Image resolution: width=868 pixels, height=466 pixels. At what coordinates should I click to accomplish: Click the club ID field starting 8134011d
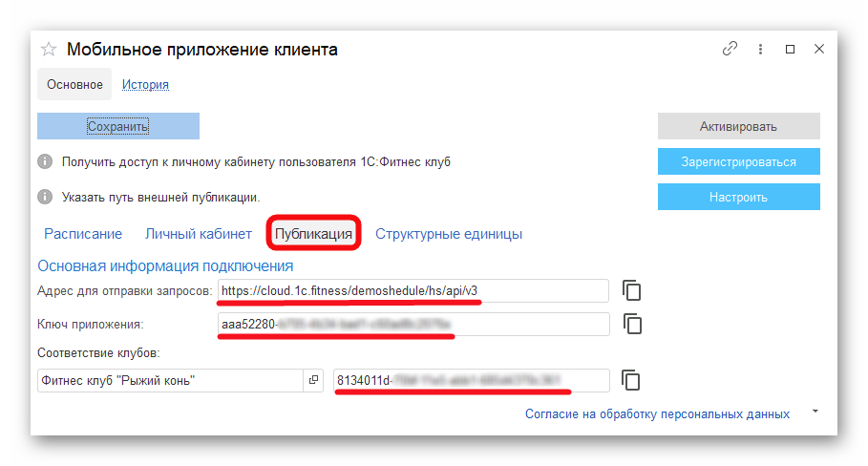472,380
